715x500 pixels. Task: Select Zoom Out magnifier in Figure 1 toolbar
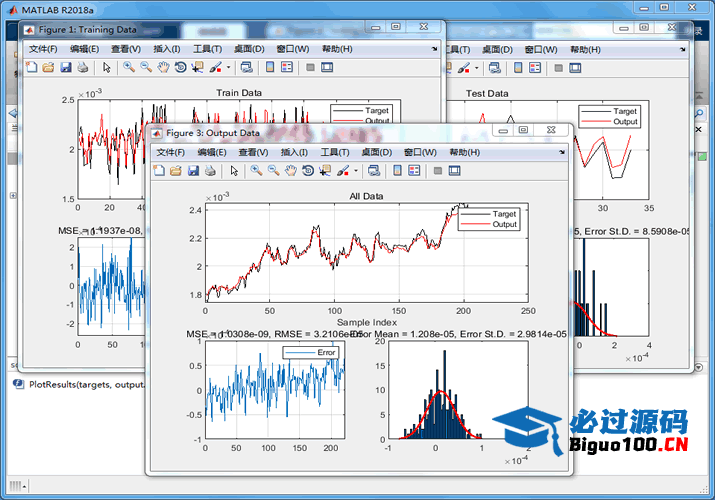pos(146,67)
